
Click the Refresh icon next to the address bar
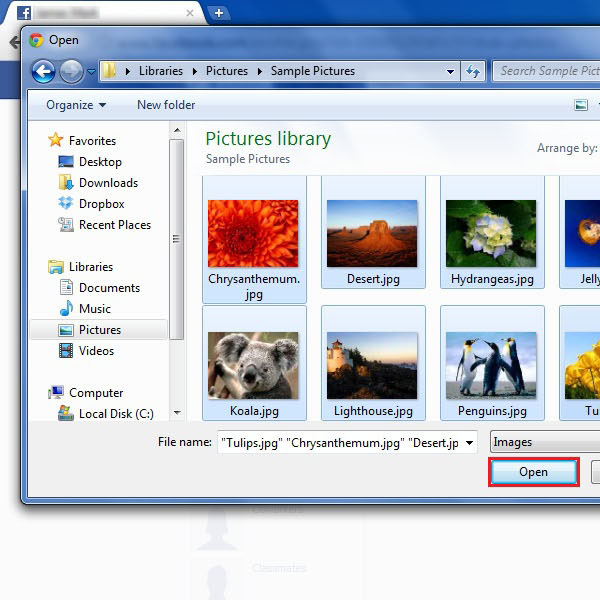(x=473, y=71)
